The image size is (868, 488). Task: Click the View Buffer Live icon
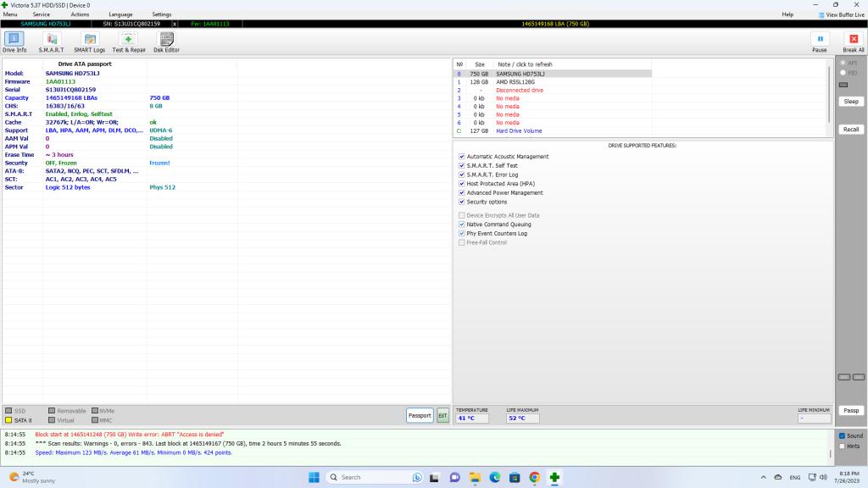pyautogui.click(x=821, y=14)
